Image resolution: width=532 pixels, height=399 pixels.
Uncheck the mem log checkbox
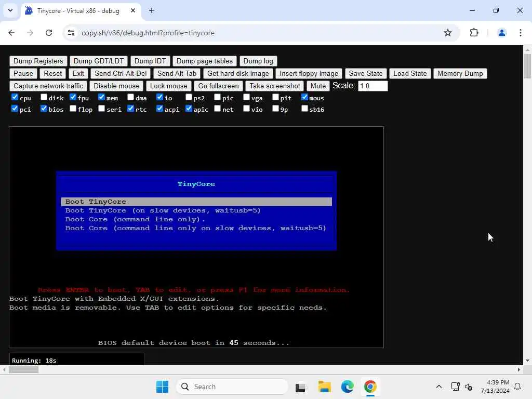[101, 97]
